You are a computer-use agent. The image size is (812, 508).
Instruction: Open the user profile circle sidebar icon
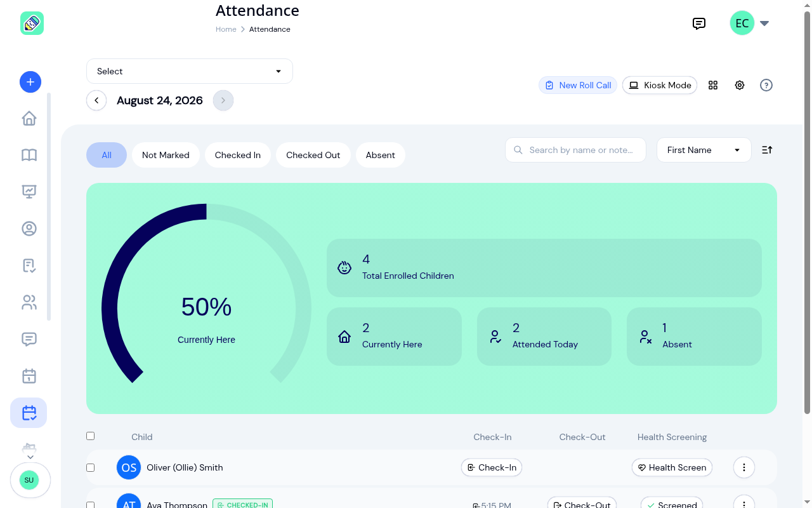click(29, 229)
